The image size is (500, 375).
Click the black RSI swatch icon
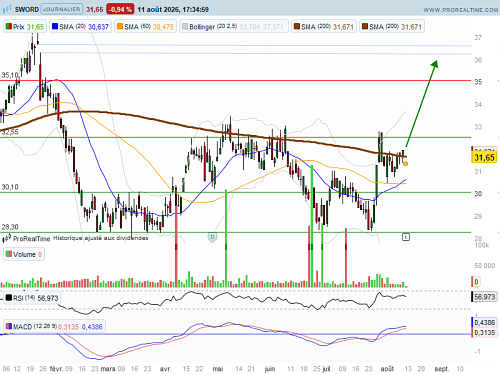(x=9, y=297)
